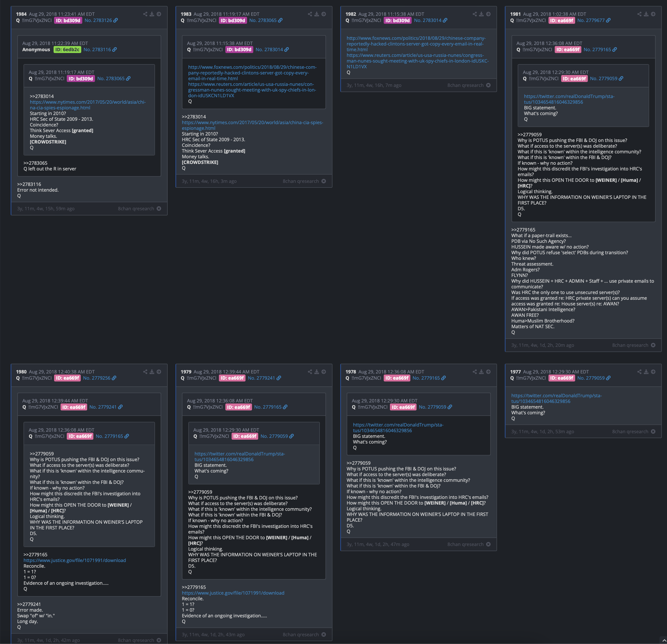Open the No. 2779165 link in post 1978 header

(x=429, y=378)
